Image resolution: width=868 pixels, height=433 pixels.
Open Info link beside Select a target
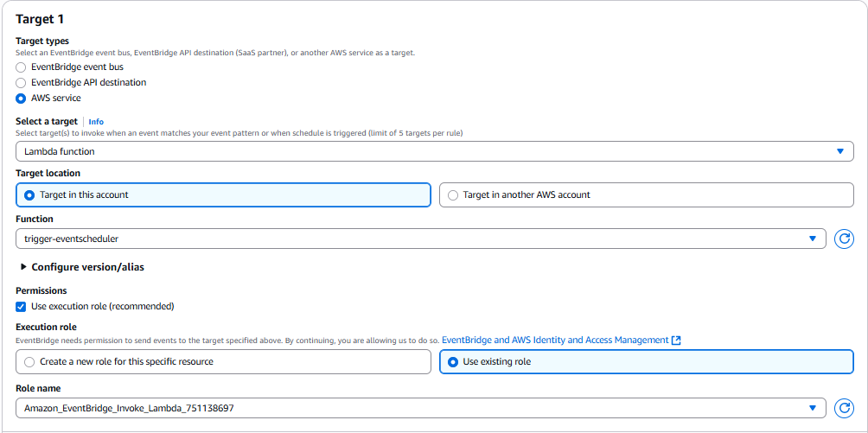click(96, 122)
